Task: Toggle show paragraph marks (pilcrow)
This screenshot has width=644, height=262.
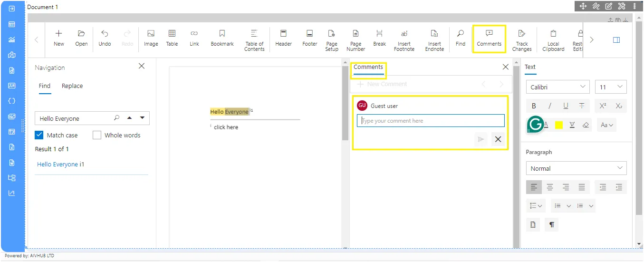Action: pos(551,225)
